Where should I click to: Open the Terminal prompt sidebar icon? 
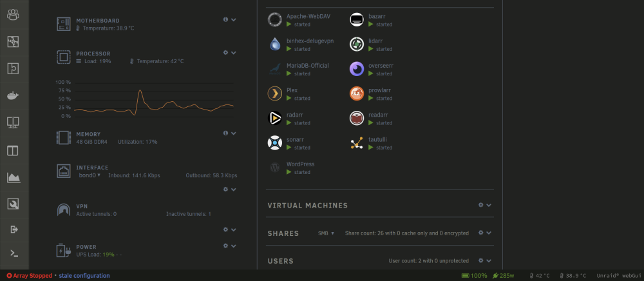[14, 253]
